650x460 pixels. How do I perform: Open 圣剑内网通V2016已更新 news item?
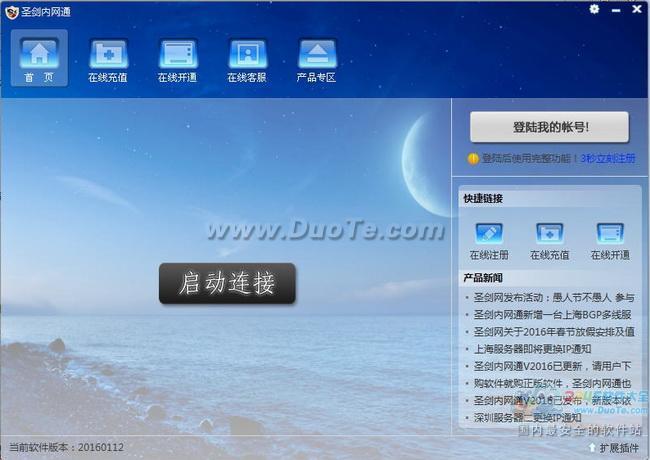(552, 366)
